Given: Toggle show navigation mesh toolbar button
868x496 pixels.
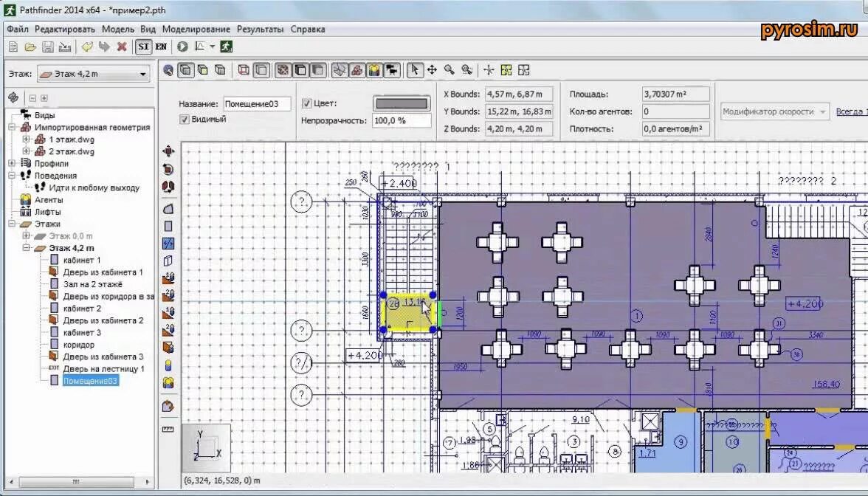Looking at the screenshot, I should pos(340,69).
